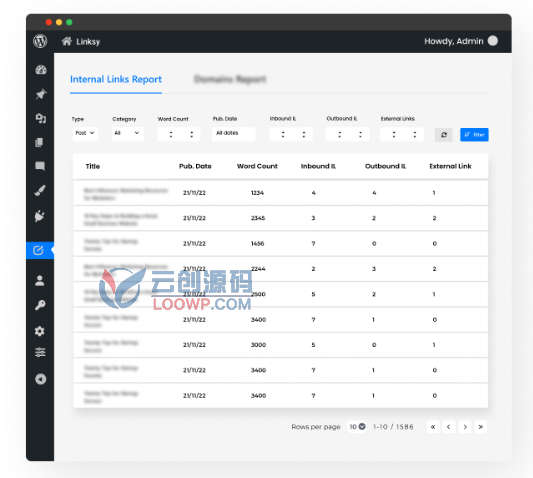Go to the next page arrow
Screen dimensions: 533x478
[x=465, y=427]
